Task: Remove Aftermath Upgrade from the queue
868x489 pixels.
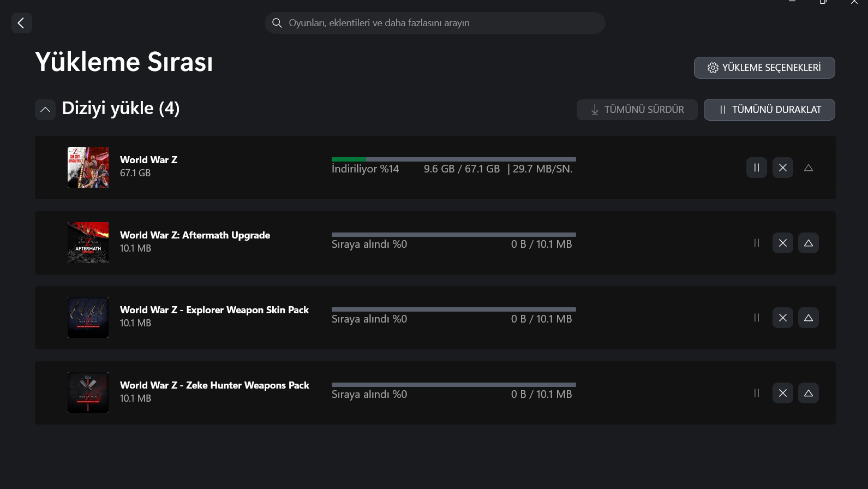Action: pyautogui.click(x=783, y=243)
